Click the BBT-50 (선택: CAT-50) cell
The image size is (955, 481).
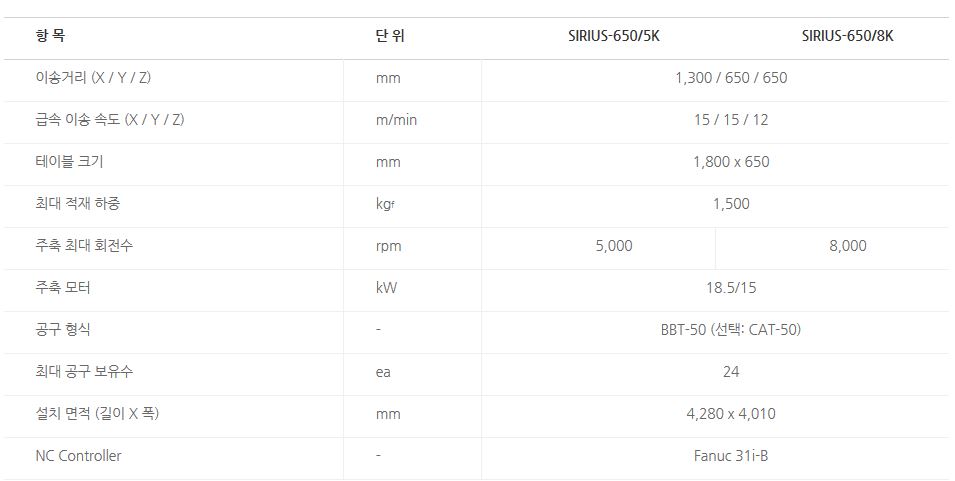[731, 330]
